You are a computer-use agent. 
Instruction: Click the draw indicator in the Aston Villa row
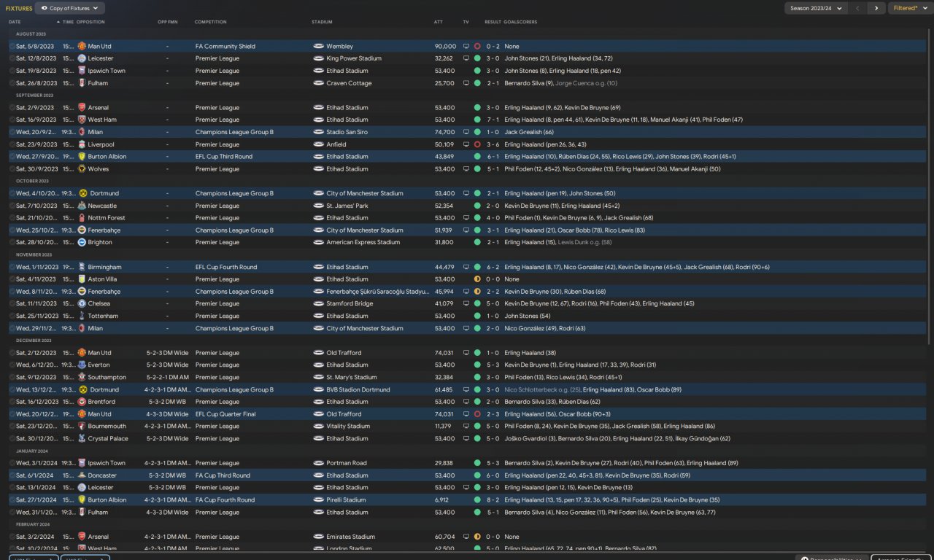477,279
